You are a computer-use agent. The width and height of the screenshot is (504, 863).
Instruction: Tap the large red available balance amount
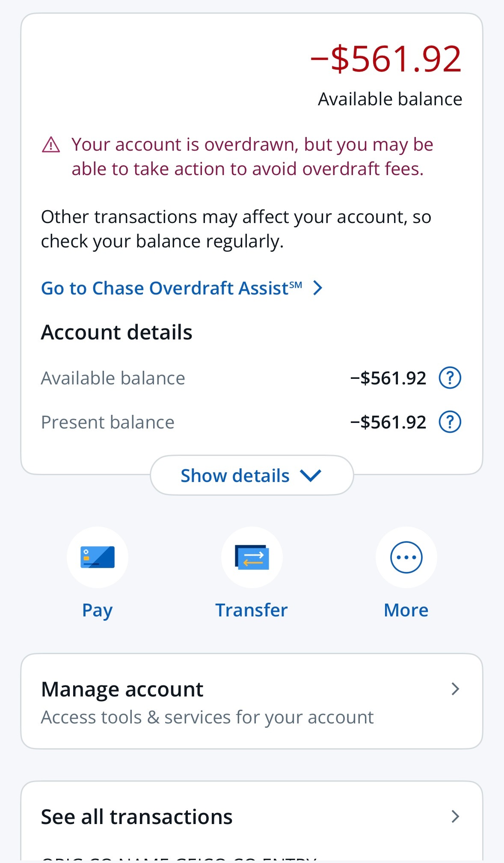[x=386, y=59]
